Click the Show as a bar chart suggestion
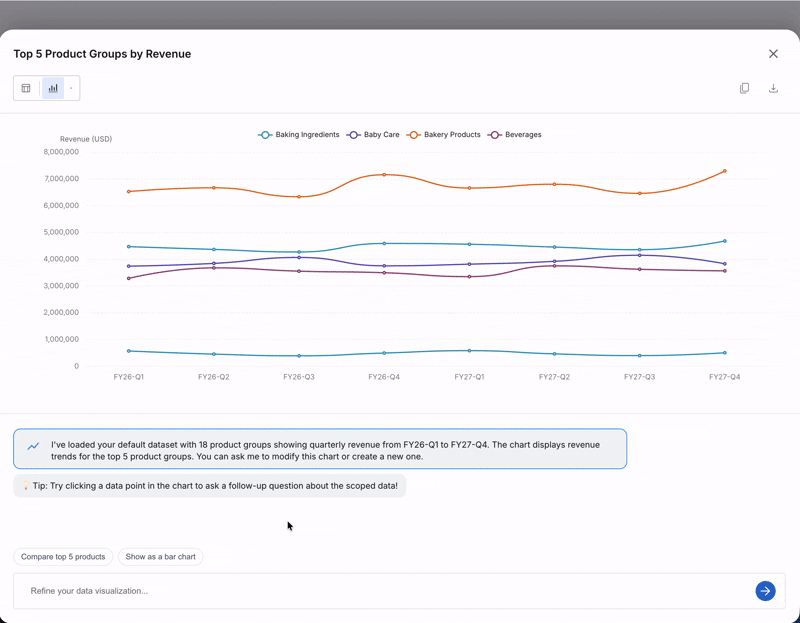 [x=160, y=557]
